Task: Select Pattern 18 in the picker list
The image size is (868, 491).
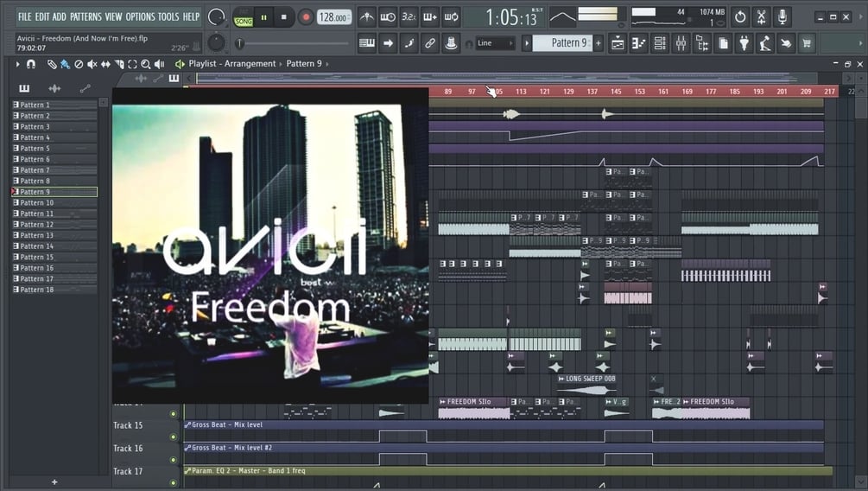Action: coord(54,290)
